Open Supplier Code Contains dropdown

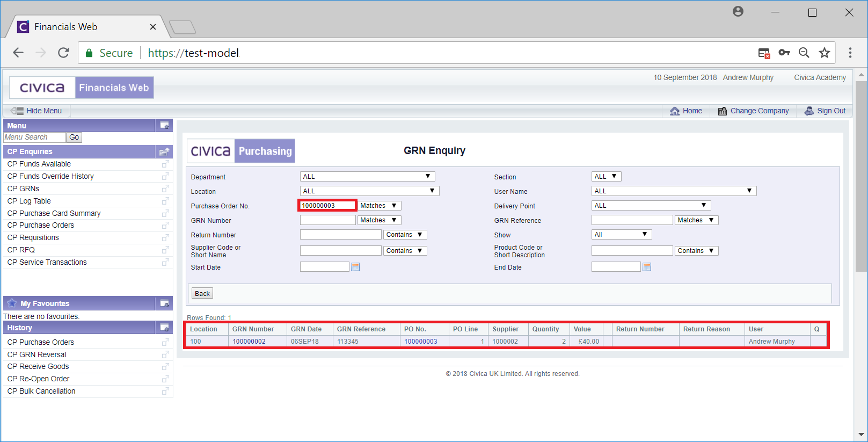[x=405, y=251]
